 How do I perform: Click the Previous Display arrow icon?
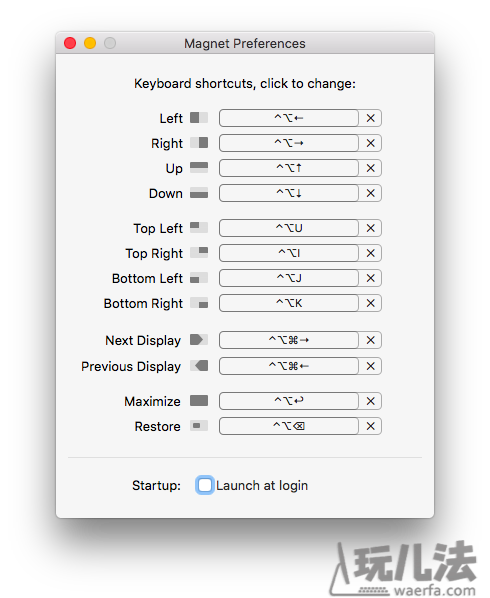199,366
